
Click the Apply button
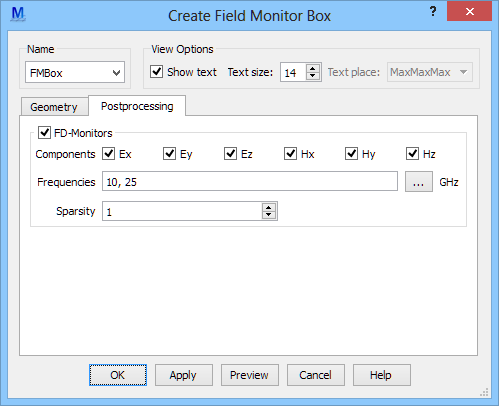pos(184,375)
